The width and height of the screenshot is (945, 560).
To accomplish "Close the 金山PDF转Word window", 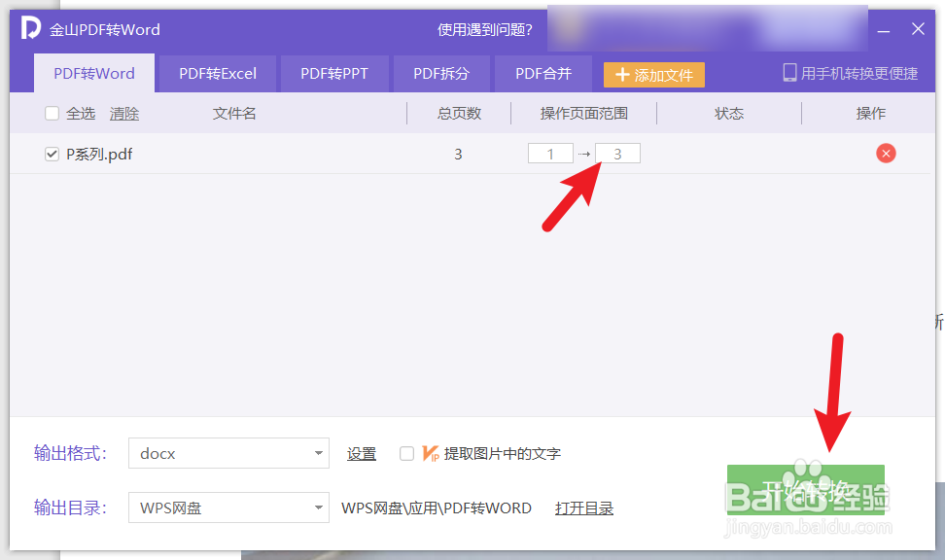I will [918, 29].
